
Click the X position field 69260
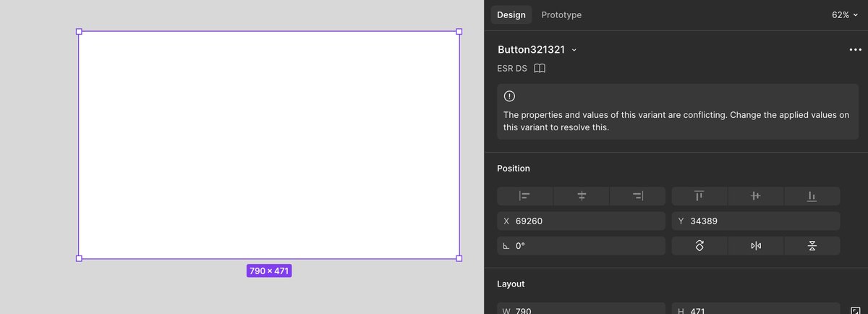tap(581, 221)
